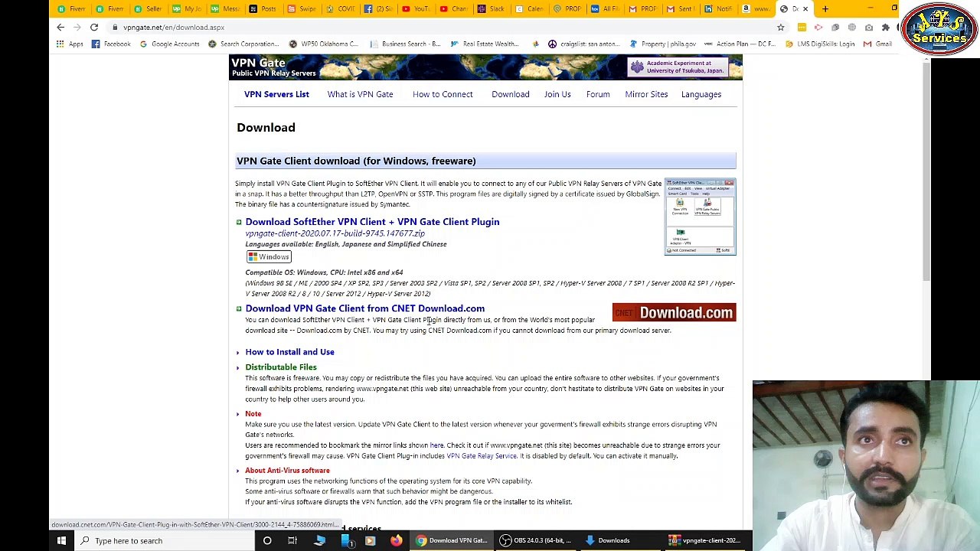Click vpngate-client-2020.07.17 zip file link
The width and height of the screenshot is (980, 551).
[x=335, y=233]
